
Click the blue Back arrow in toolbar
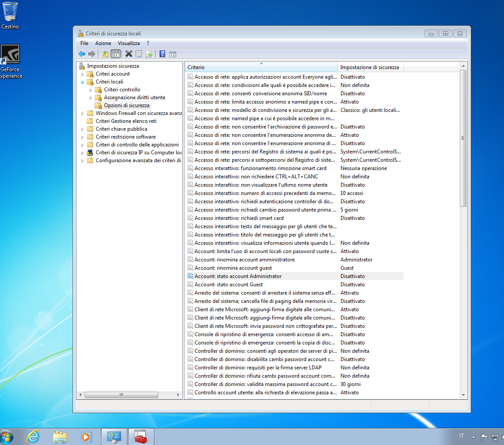tap(82, 54)
